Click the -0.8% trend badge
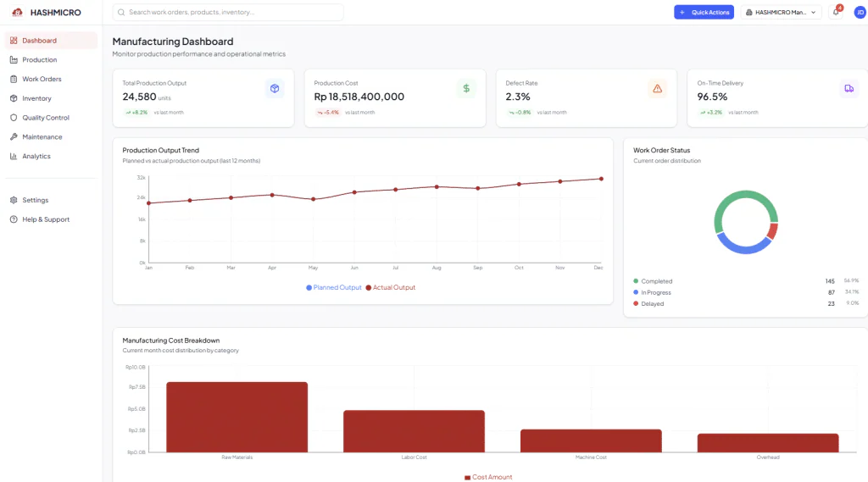Viewport: 868px width, 482px height. click(x=520, y=113)
